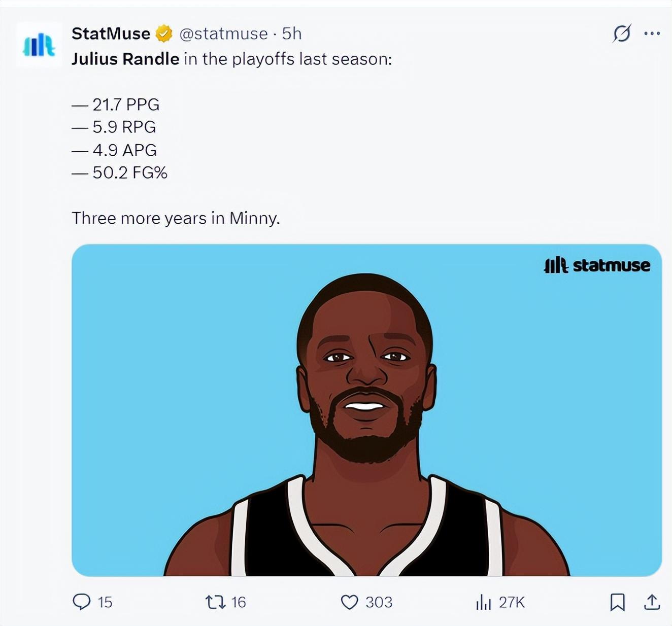This screenshot has height=626, width=672.
Task: Click the repost count 16
Action: pos(239,602)
